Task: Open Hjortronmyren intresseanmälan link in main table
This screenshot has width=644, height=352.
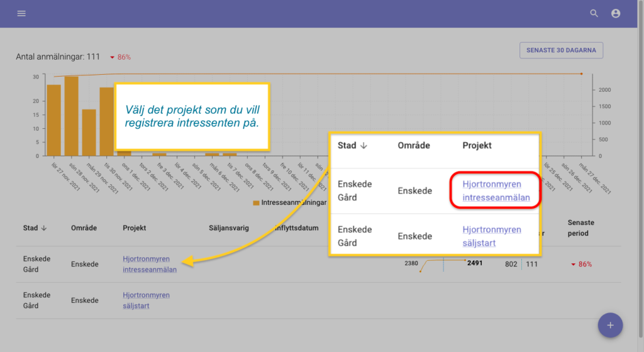Action: click(150, 264)
